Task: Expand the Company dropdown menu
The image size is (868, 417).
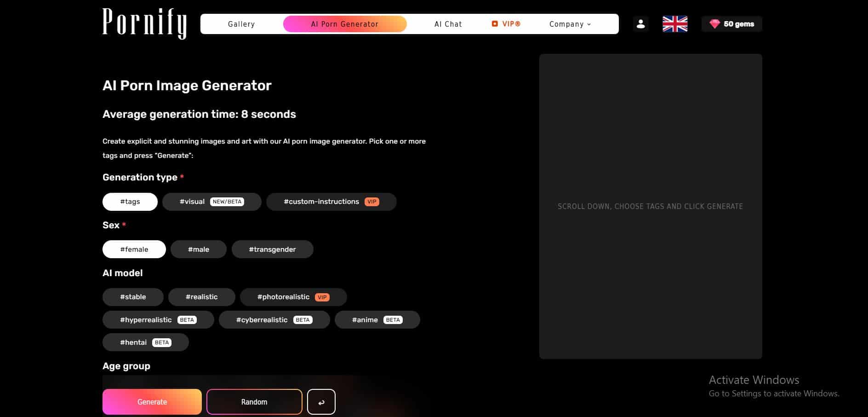Action: (x=570, y=24)
